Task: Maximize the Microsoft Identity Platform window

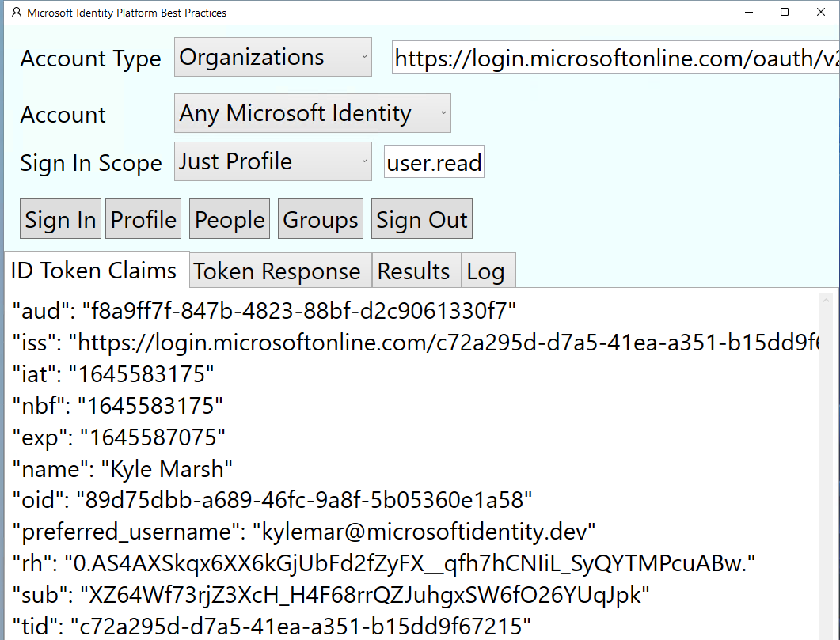Action: (785, 13)
